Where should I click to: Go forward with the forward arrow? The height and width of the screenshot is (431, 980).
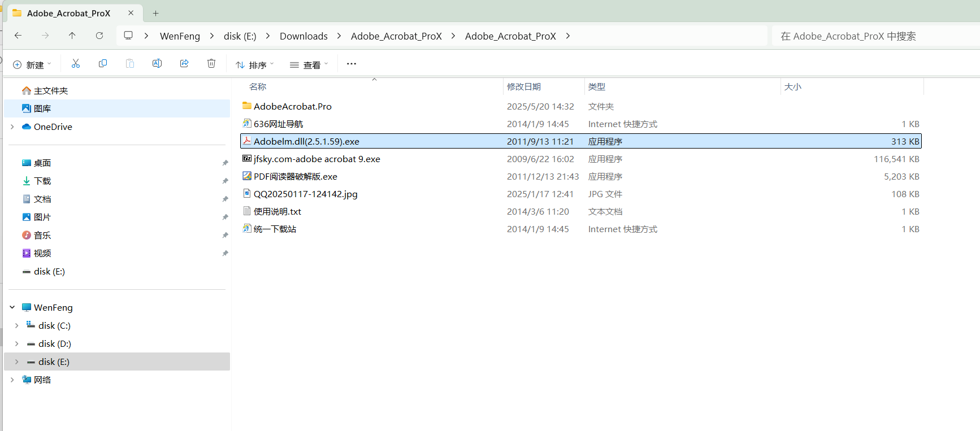pos(45,36)
